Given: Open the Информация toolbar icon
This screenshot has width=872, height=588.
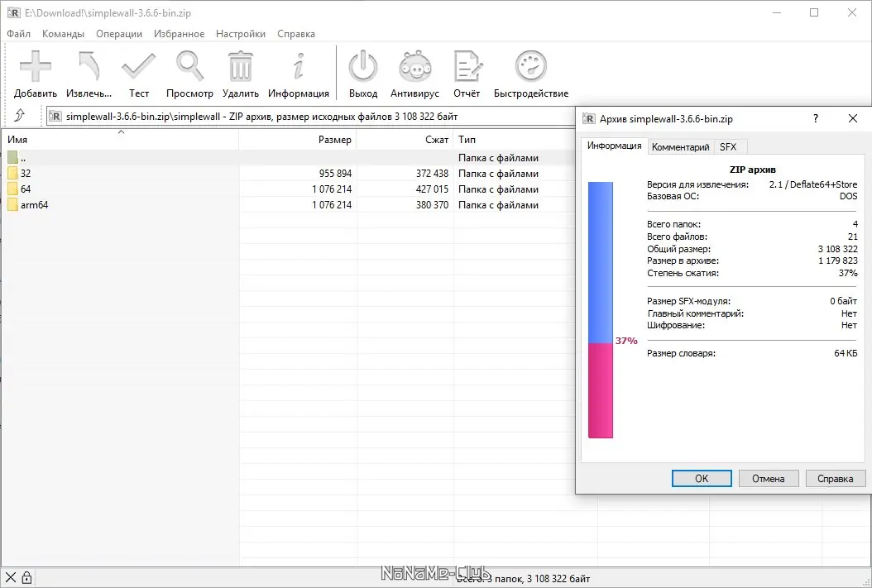Looking at the screenshot, I should point(299,66).
